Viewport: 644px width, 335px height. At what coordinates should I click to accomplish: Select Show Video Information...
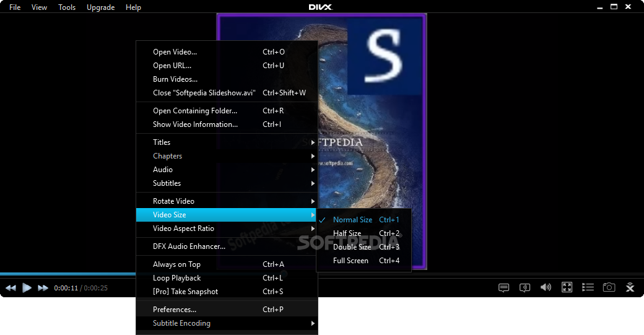pos(227,124)
